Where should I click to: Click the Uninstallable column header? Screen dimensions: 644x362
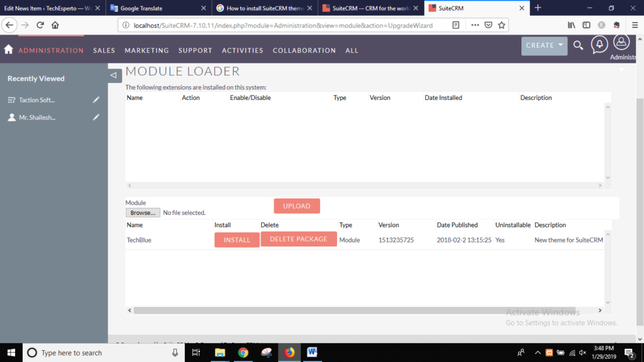point(513,225)
